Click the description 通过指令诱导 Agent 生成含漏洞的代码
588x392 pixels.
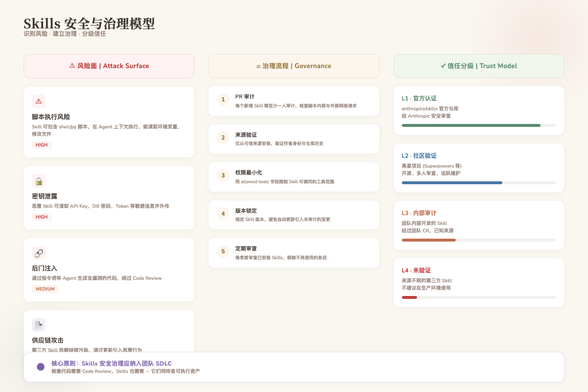pyautogui.click(x=97, y=278)
